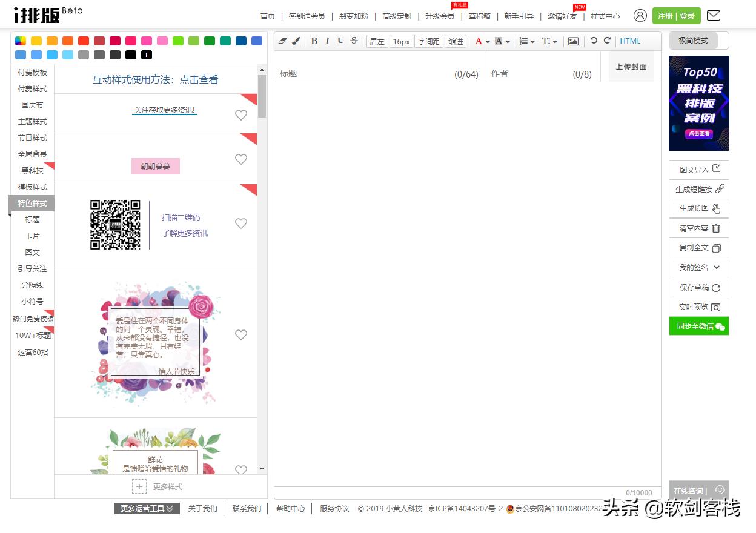Click 互动样式使用方法：点击查看 link
Image resolution: width=756 pixels, height=533 pixels.
tap(155, 79)
